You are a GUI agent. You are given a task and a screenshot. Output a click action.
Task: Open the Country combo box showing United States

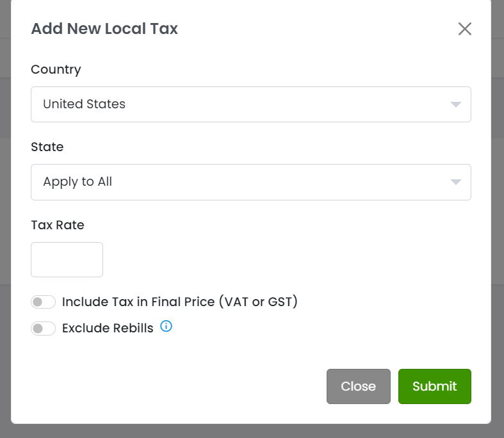(x=251, y=104)
